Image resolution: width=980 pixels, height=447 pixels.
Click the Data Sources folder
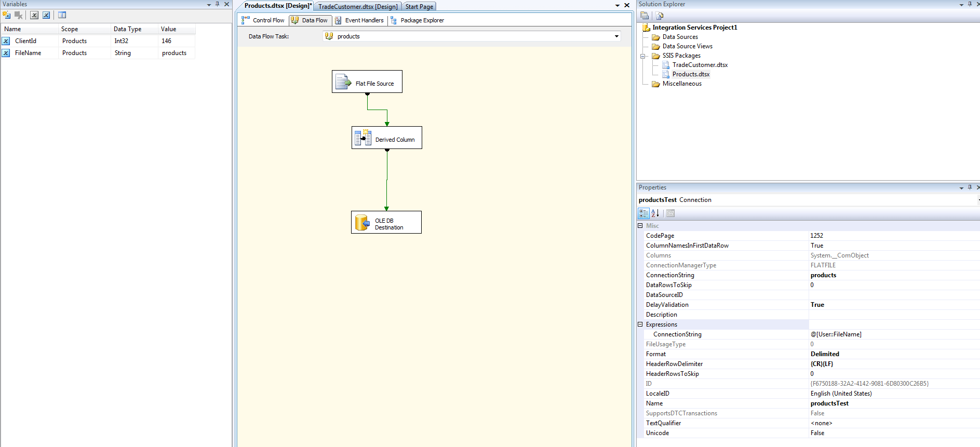680,37
